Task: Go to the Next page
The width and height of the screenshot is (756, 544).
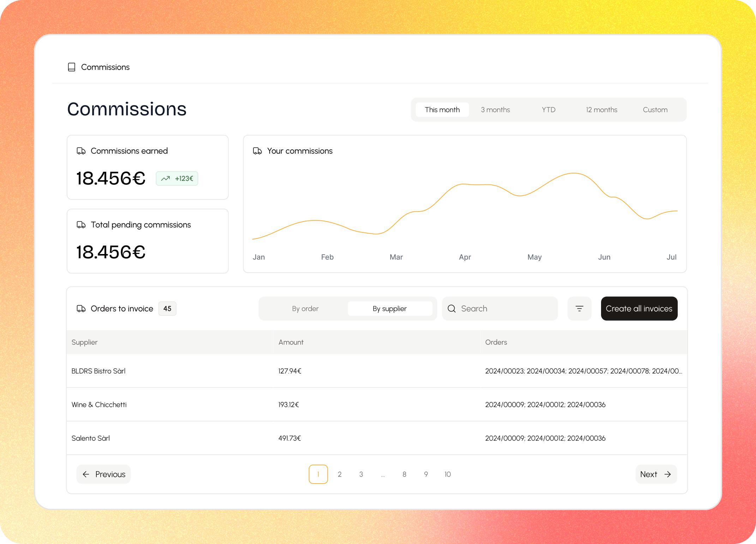Action: click(656, 474)
